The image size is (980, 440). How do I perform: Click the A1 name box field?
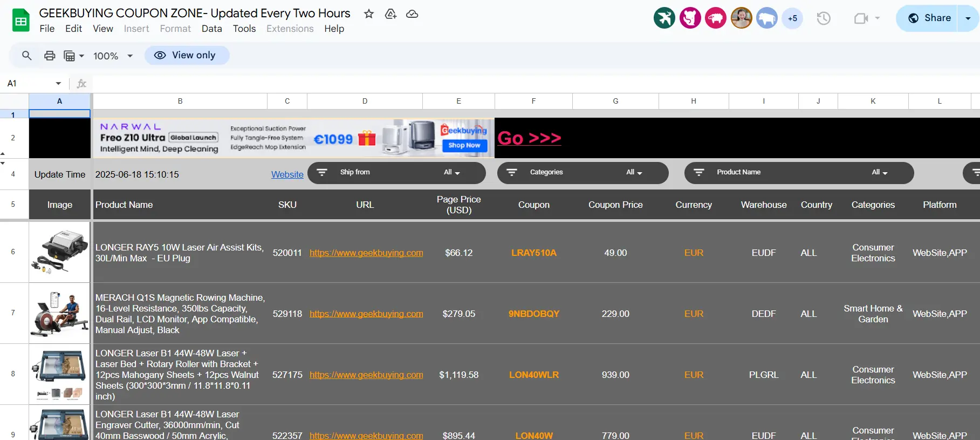(34, 83)
